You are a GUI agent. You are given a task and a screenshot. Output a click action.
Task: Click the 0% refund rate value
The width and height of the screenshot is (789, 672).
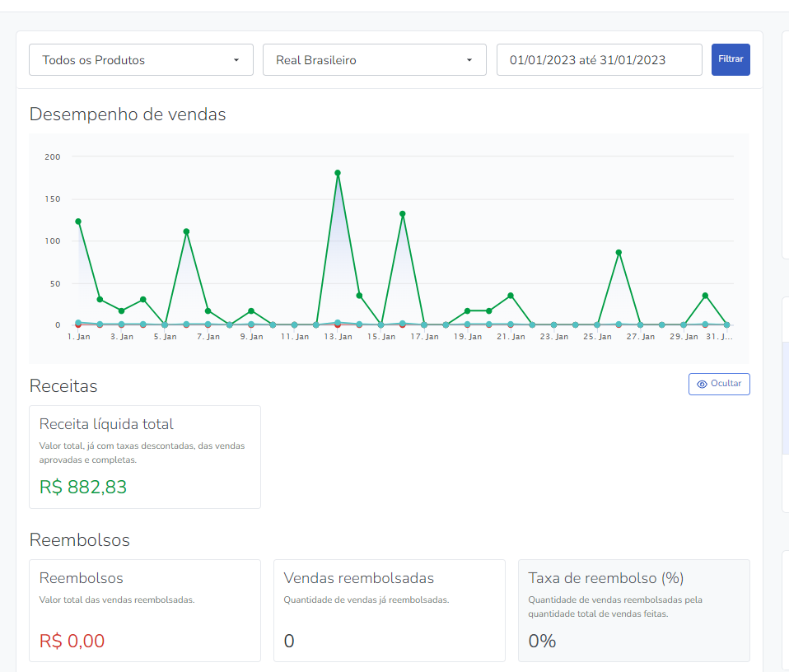click(542, 641)
